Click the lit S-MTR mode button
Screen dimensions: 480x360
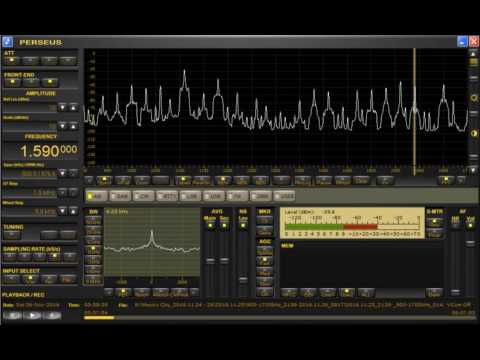[434, 223]
